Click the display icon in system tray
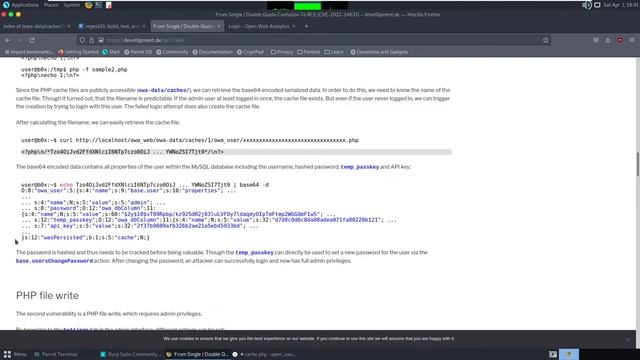The width and height of the screenshot is (640, 360). (597, 5)
